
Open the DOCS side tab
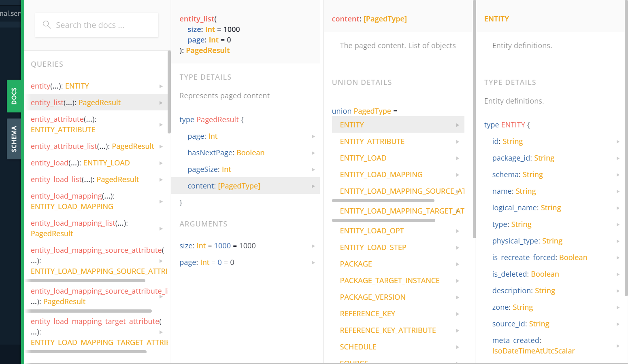point(14,96)
